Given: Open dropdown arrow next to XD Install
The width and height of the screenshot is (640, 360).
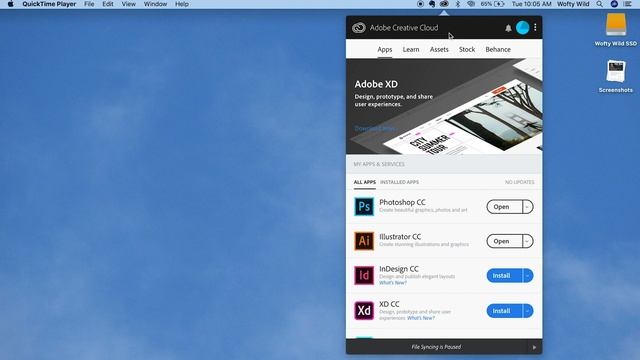Looking at the screenshot, I should pyautogui.click(x=527, y=311).
